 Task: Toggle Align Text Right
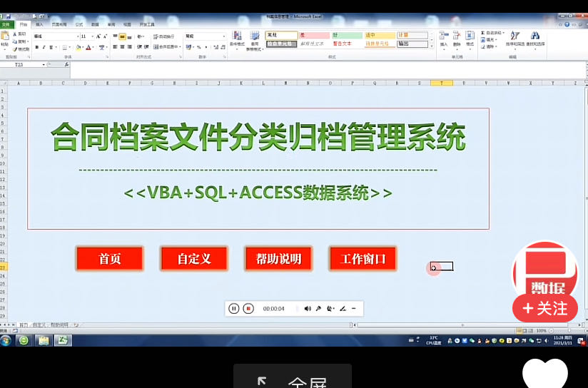point(130,47)
